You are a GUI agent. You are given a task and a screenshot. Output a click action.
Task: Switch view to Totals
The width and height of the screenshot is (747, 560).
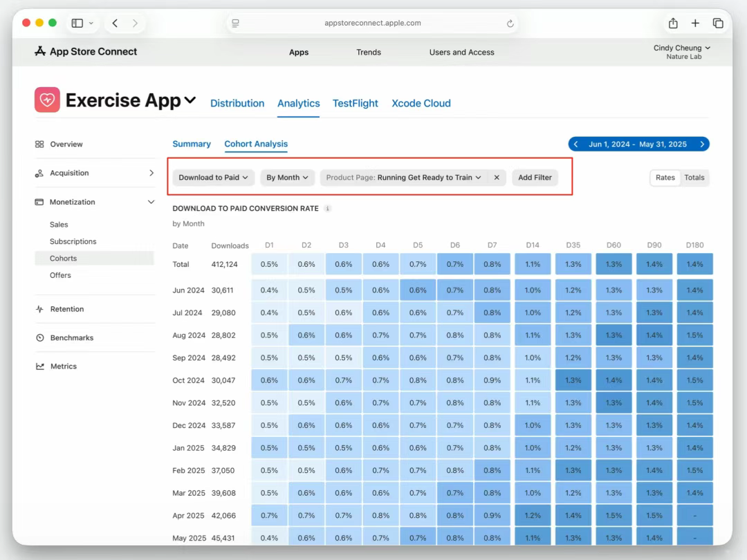694,178
